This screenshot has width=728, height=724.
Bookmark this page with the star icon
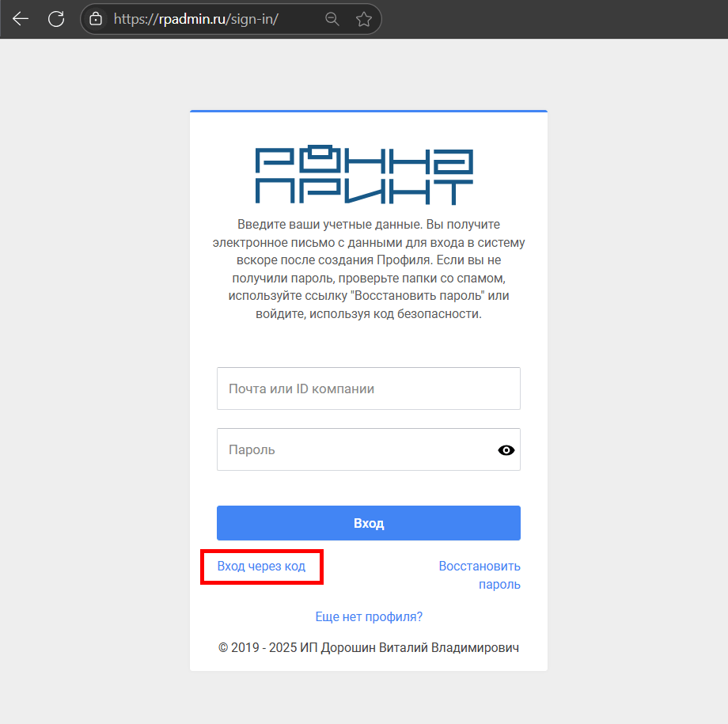[363, 19]
